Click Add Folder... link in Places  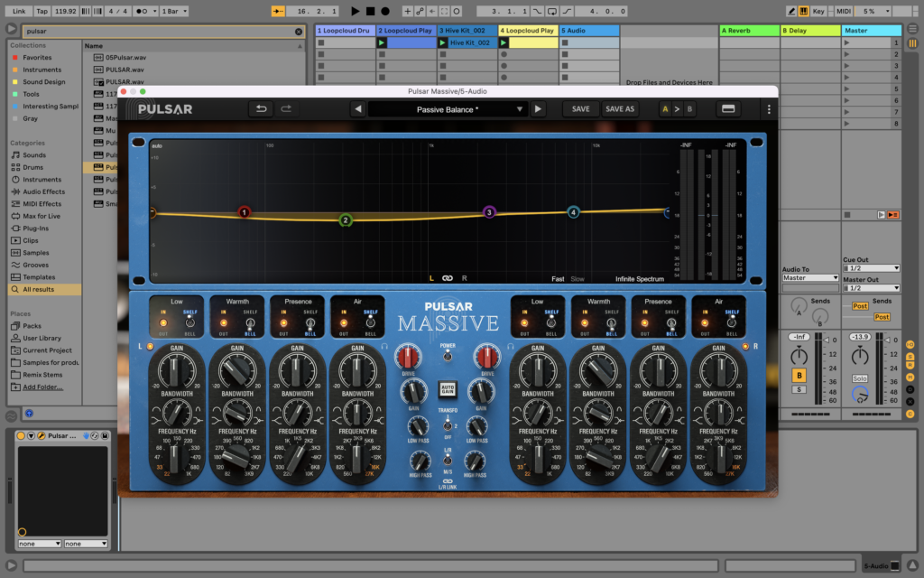click(42, 387)
